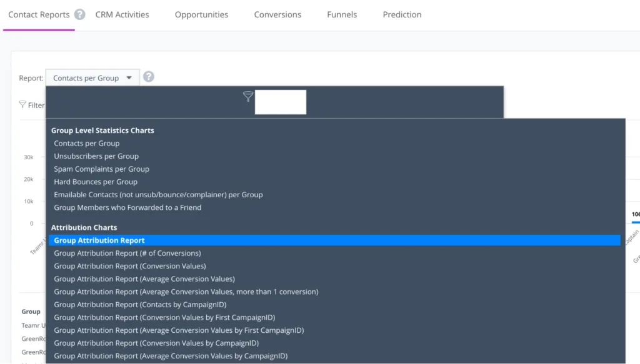
Task: Open the Opportunities tab
Action: click(201, 14)
